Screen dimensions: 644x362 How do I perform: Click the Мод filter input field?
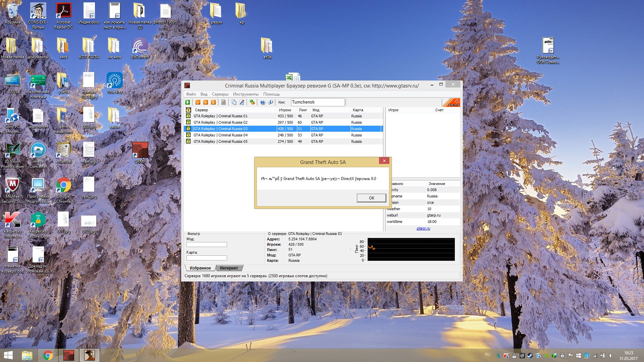(207, 245)
